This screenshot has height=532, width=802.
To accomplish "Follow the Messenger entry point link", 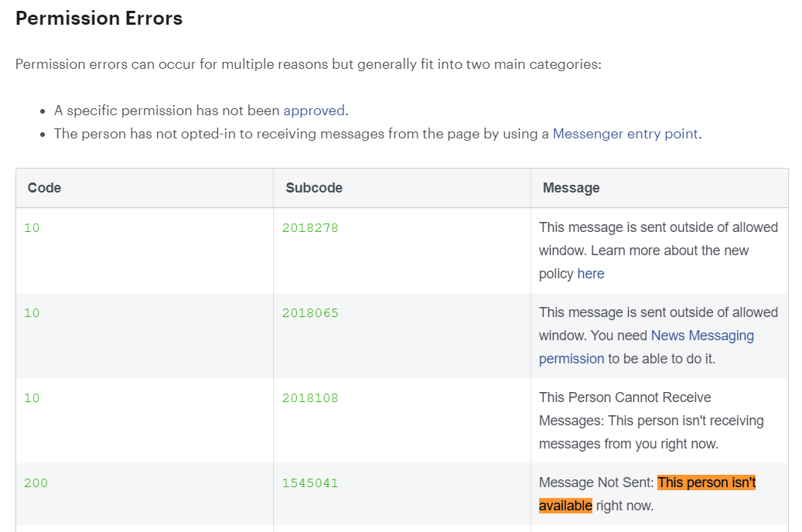I will click(x=625, y=134).
